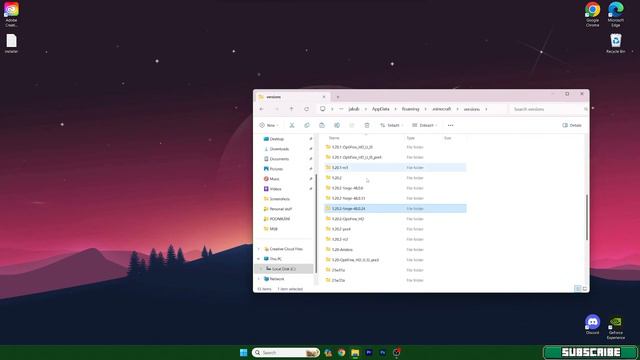
Task: Select the 1.20-Aristois folder
Action: coord(395,249)
